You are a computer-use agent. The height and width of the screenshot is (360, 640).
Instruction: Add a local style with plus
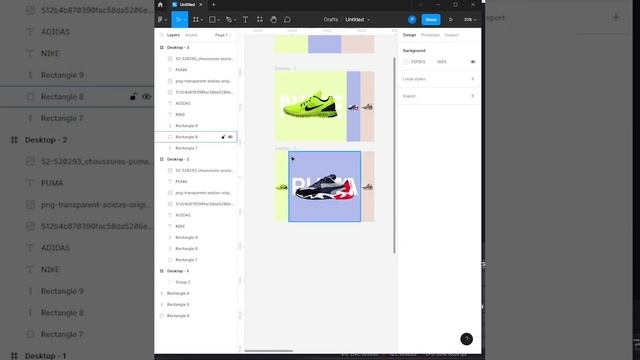coord(473,79)
